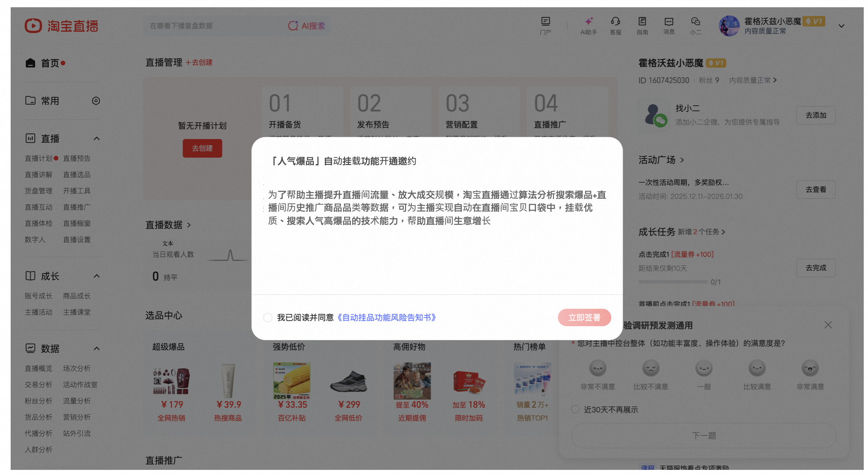The height and width of the screenshot is (475, 868).
Task: Select the 非常不满意 face icon
Action: pyautogui.click(x=598, y=368)
